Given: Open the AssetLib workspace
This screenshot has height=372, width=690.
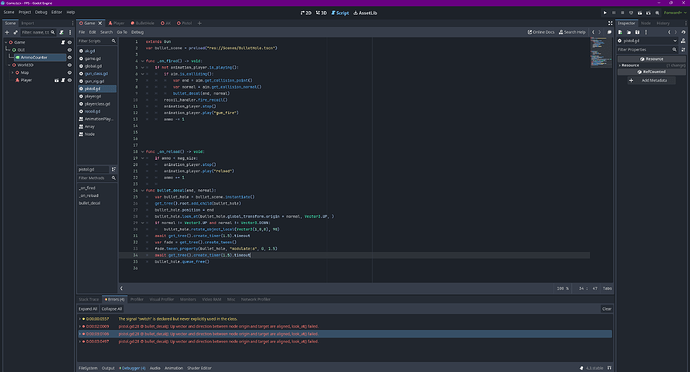Looking at the screenshot, I should (365, 13).
